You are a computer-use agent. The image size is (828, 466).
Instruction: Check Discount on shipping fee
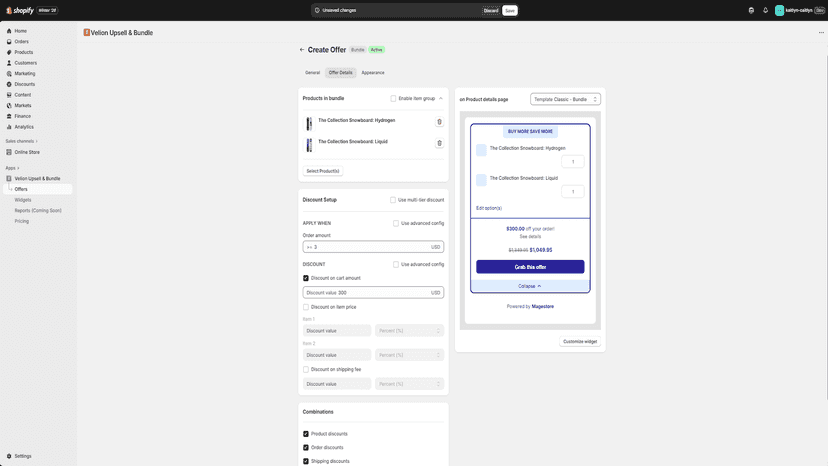coord(306,369)
